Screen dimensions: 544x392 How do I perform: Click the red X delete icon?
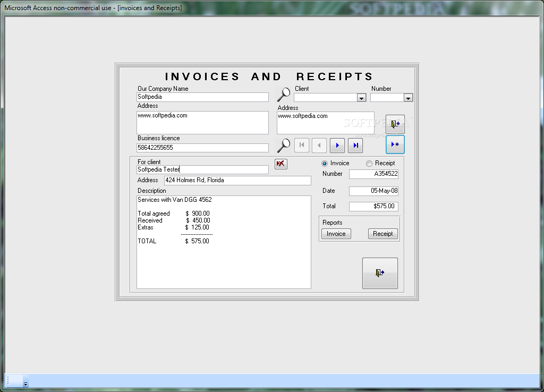(x=280, y=164)
